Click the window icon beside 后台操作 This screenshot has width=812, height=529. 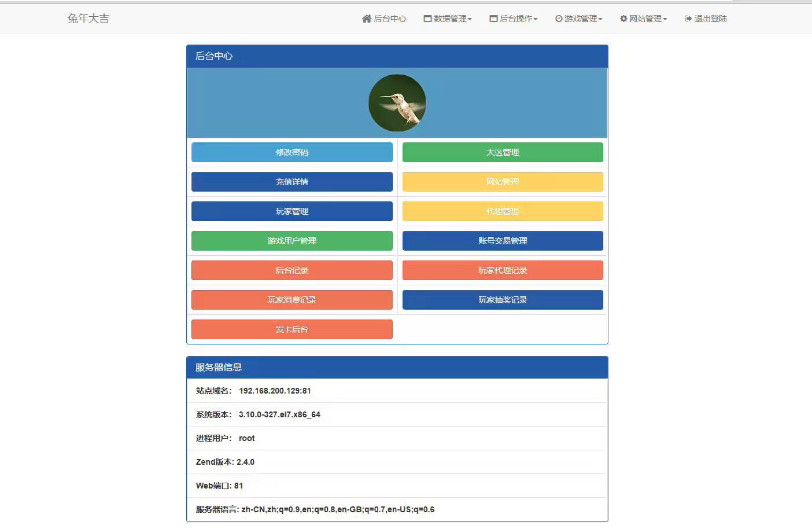[x=493, y=19]
